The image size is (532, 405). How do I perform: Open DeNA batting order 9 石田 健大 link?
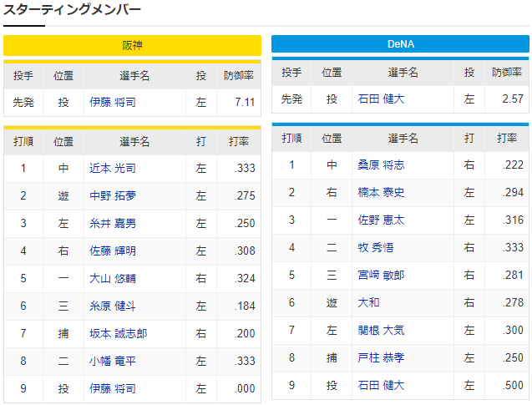tap(381, 385)
